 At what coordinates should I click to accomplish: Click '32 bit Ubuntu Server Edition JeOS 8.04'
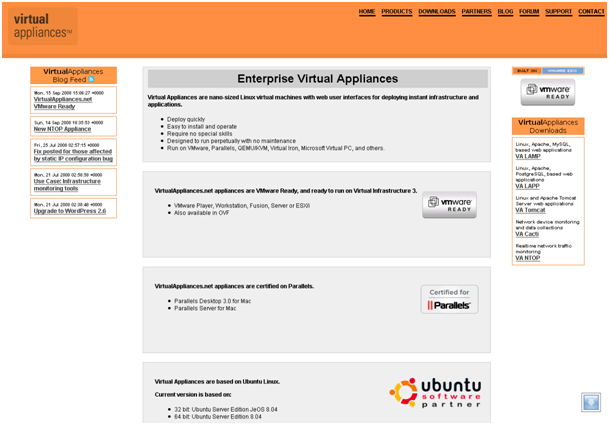226,409
